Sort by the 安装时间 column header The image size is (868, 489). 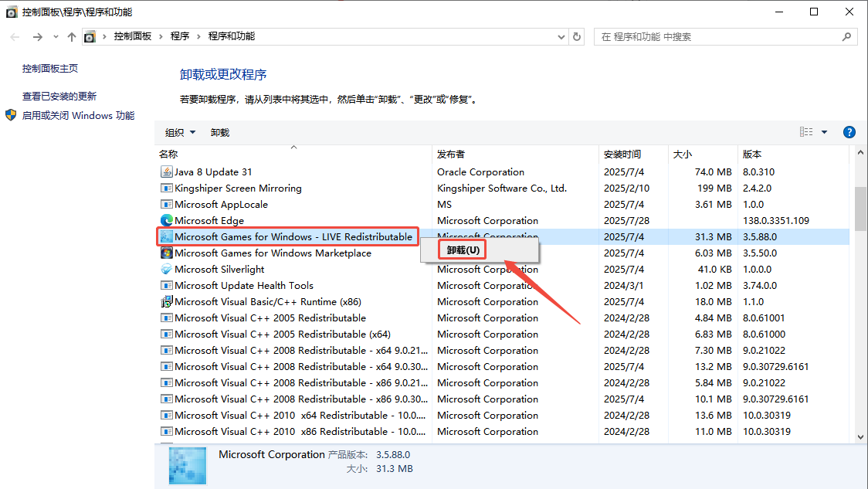click(x=633, y=155)
